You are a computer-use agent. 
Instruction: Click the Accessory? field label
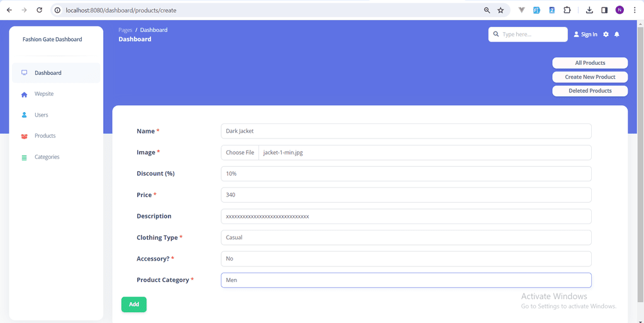pos(155,259)
